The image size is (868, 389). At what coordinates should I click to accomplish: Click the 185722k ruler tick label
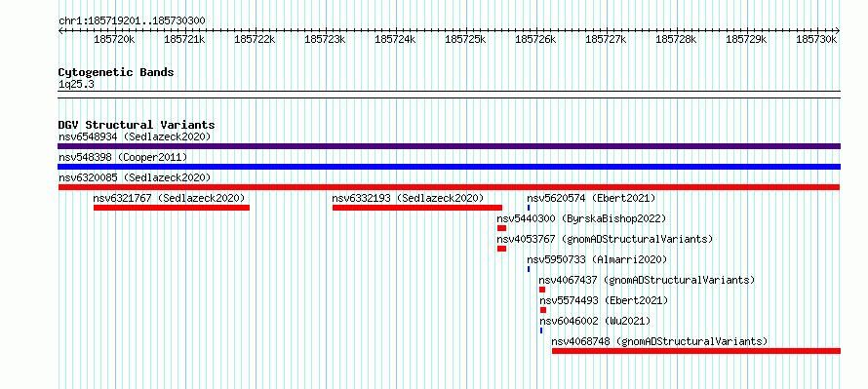[x=255, y=40]
